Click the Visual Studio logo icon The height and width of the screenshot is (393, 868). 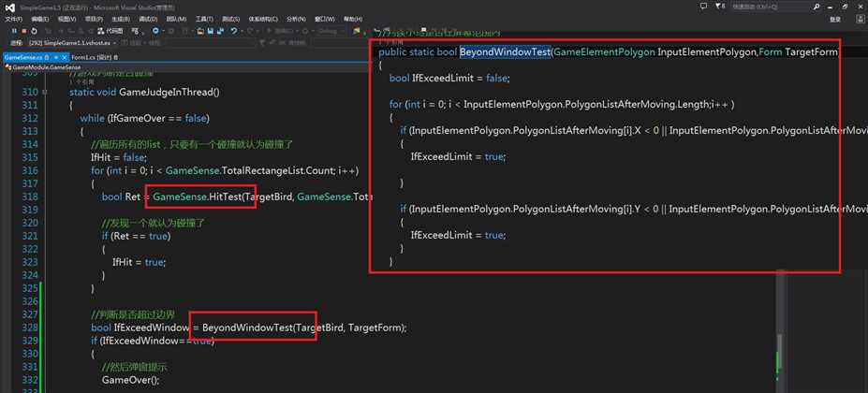[10, 7]
